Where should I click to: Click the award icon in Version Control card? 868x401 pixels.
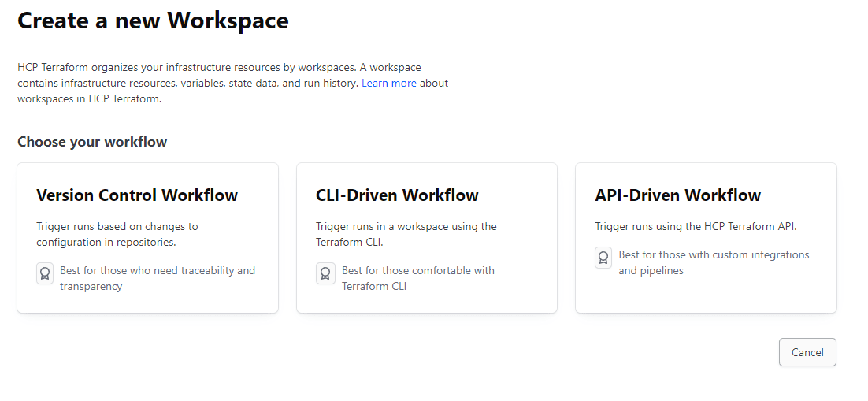click(45, 273)
